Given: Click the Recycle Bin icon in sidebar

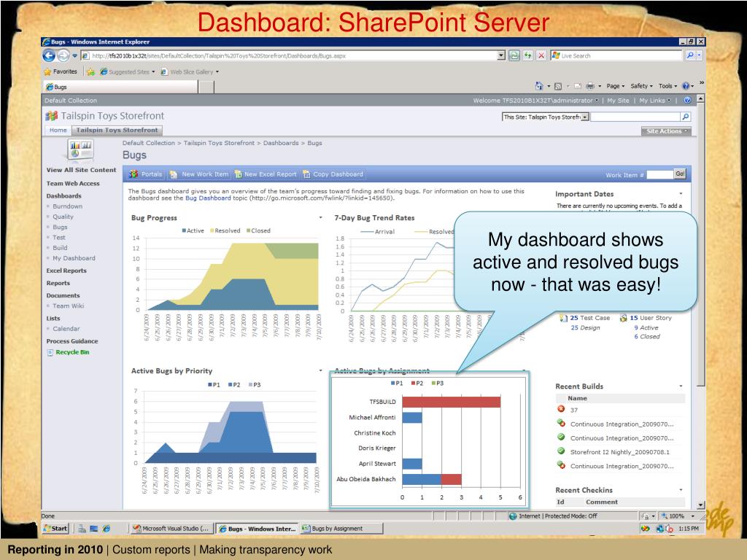Looking at the screenshot, I should pos(50,352).
